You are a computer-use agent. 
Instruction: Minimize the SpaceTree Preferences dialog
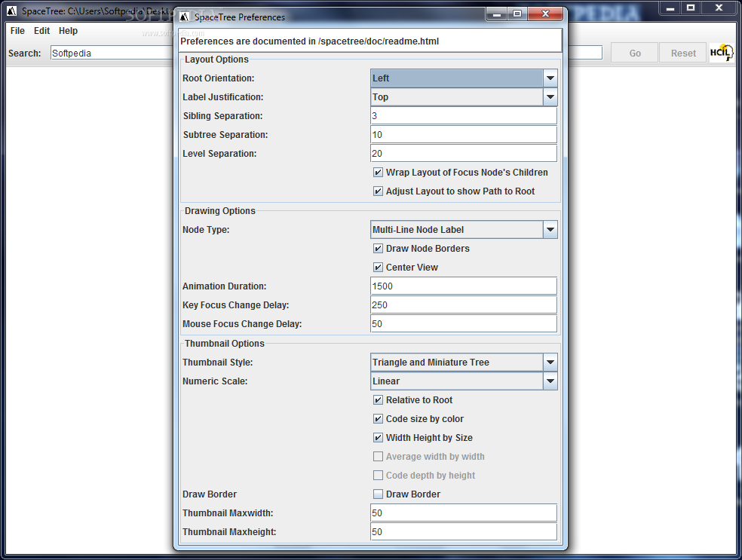click(496, 14)
